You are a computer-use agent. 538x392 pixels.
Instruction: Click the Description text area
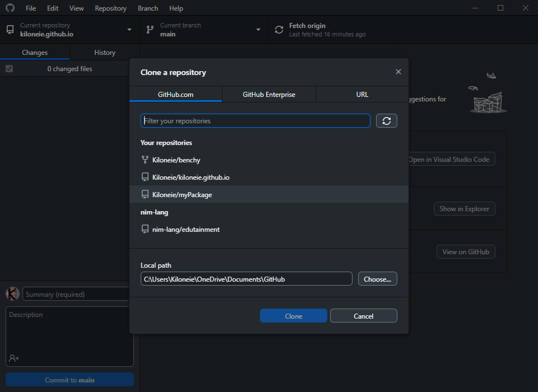69,337
